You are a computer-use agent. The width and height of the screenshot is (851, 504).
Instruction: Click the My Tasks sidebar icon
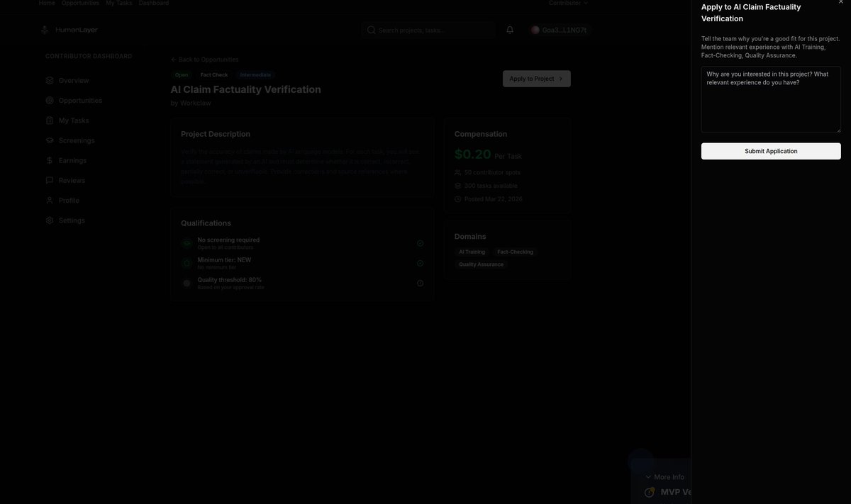[50, 121]
